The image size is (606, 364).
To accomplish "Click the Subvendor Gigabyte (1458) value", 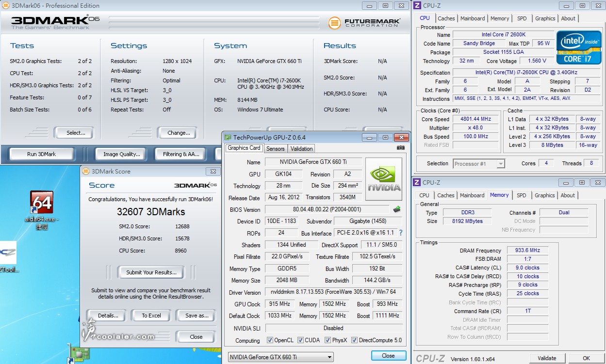I will tap(368, 221).
